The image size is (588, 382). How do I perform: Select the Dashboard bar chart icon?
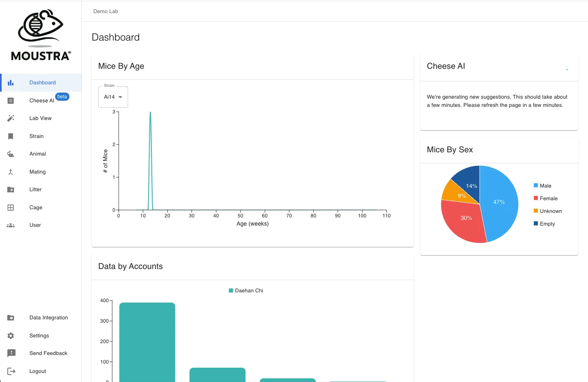[x=11, y=82]
